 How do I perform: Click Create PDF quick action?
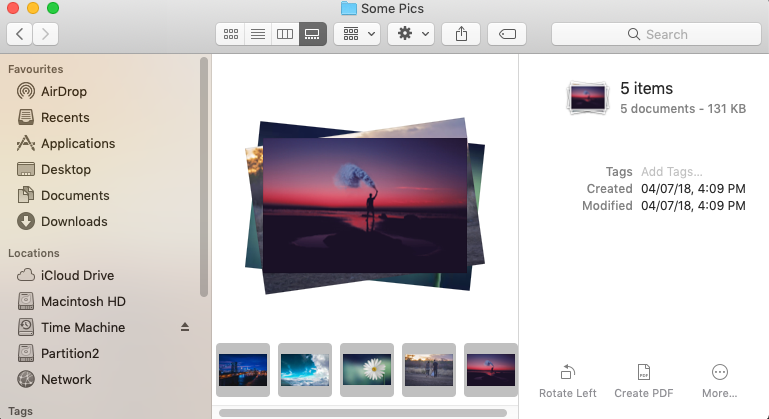click(643, 381)
